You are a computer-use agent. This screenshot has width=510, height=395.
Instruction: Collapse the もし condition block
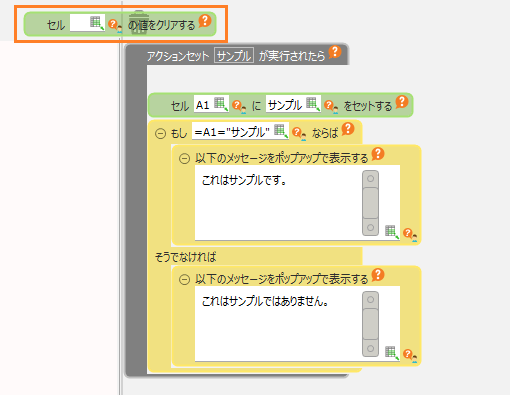(x=160, y=134)
